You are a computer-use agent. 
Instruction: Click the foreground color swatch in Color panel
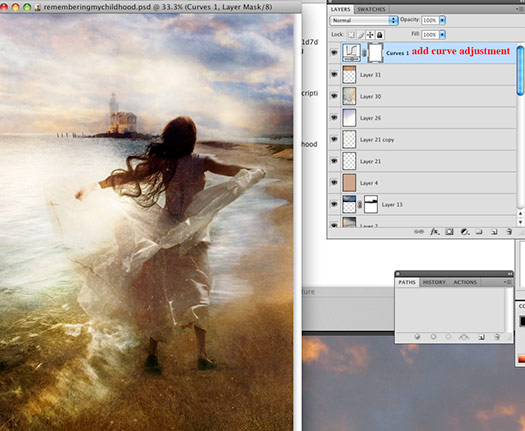[522, 321]
